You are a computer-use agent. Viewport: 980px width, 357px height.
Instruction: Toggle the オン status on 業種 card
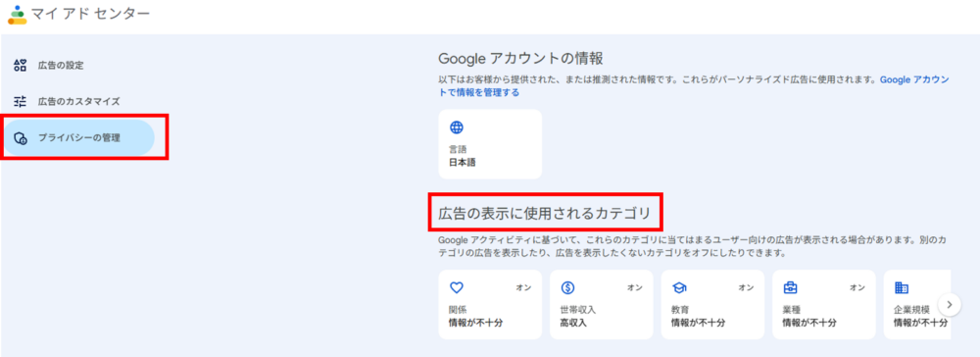(857, 287)
